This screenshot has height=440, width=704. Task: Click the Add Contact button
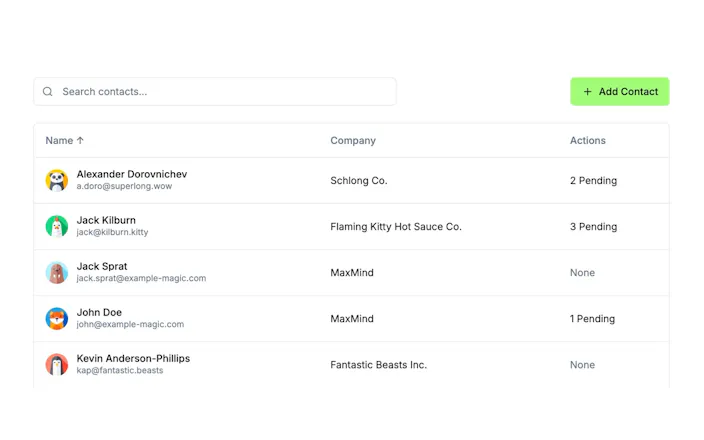[x=620, y=92]
